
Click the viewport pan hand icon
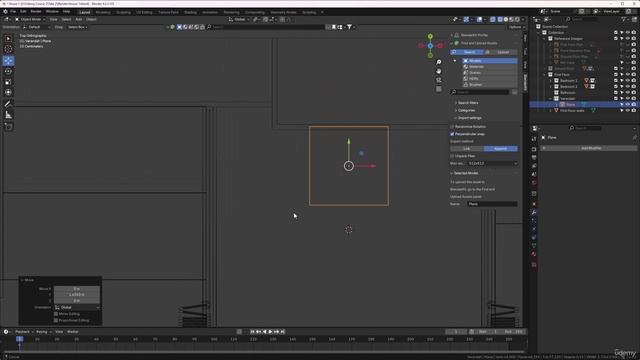tap(439, 71)
